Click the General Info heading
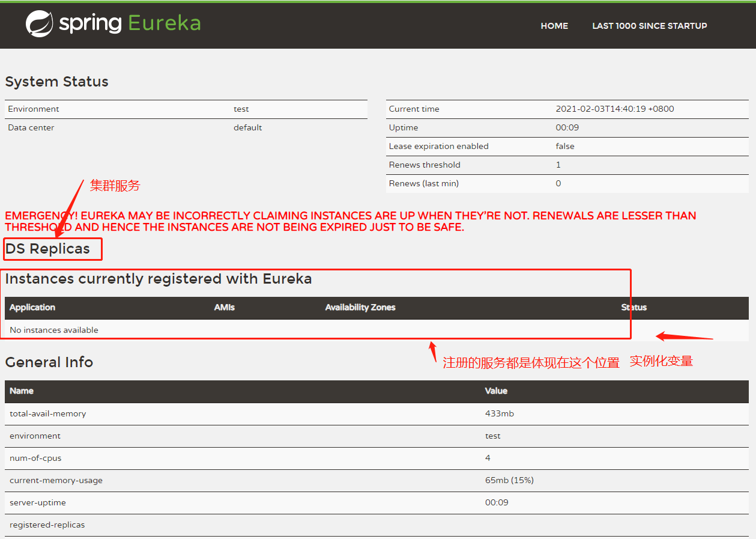756x539 pixels. coord(49,362)
